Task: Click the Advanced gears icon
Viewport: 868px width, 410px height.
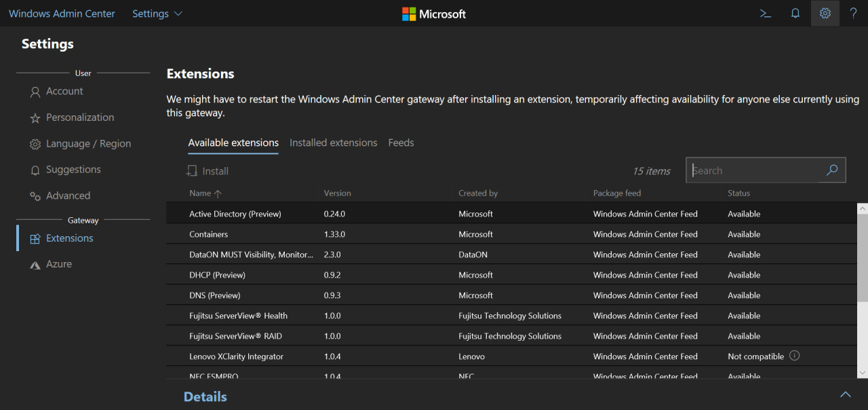Action: pyautogui.click(x=35, y=196)
